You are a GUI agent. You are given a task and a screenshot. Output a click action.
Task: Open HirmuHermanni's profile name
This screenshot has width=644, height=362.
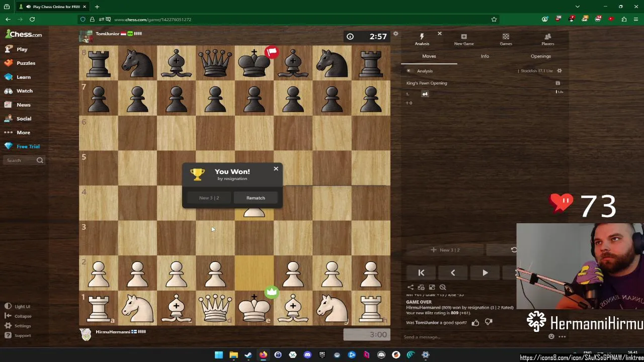point(113,332)
